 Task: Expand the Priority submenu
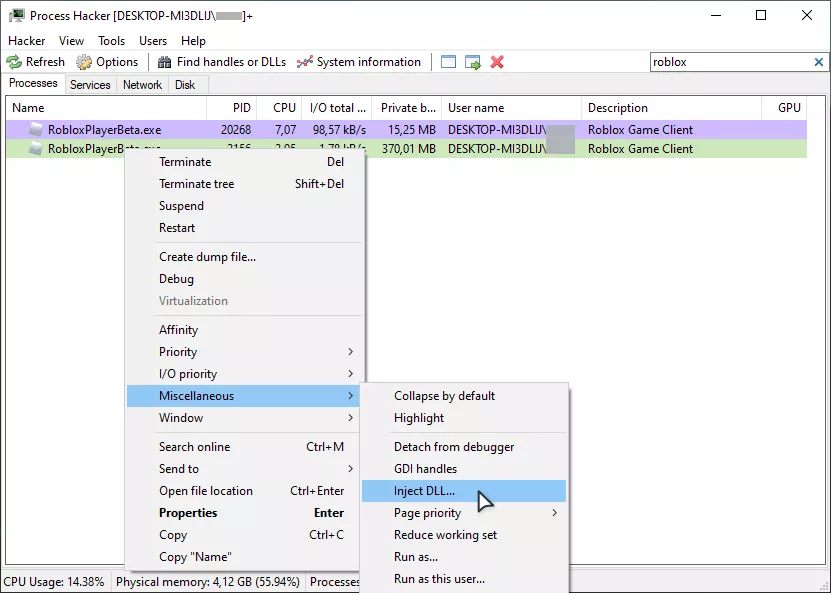click(246, 352)
